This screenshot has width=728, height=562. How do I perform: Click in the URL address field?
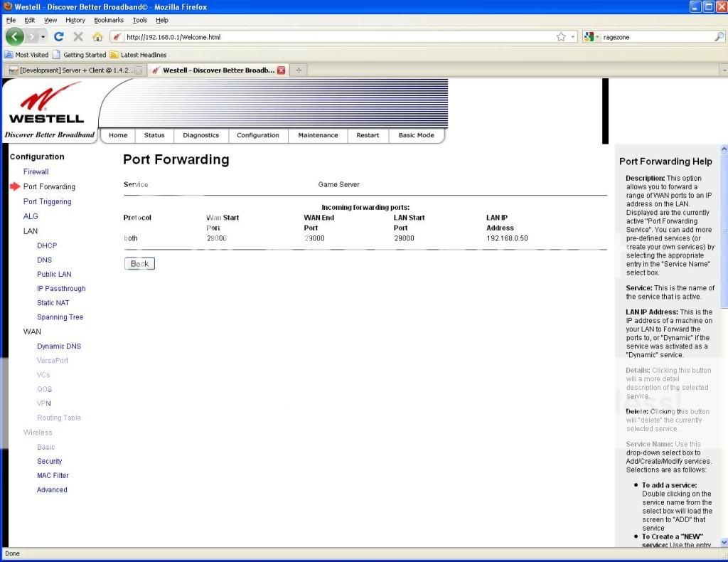(334, 37)
